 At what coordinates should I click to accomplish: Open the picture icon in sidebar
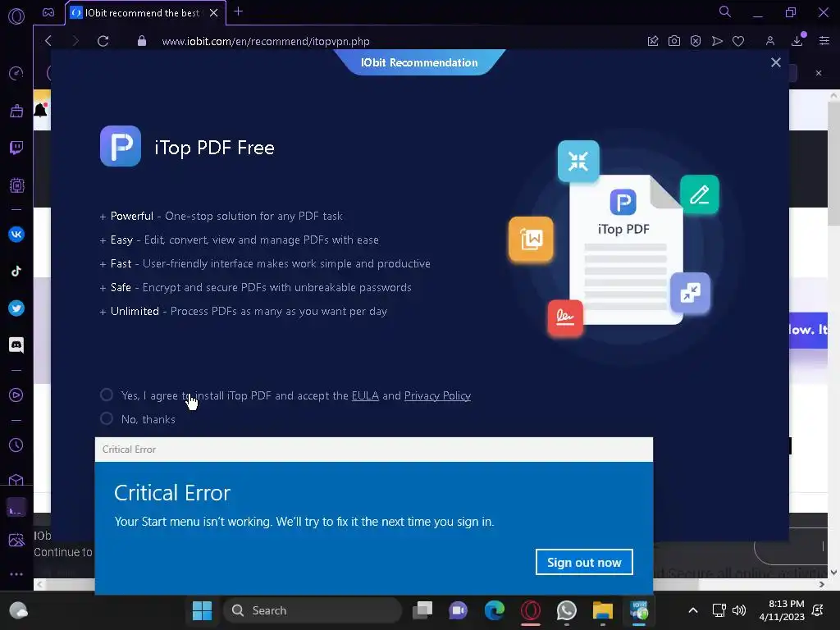tap(16, 540)
